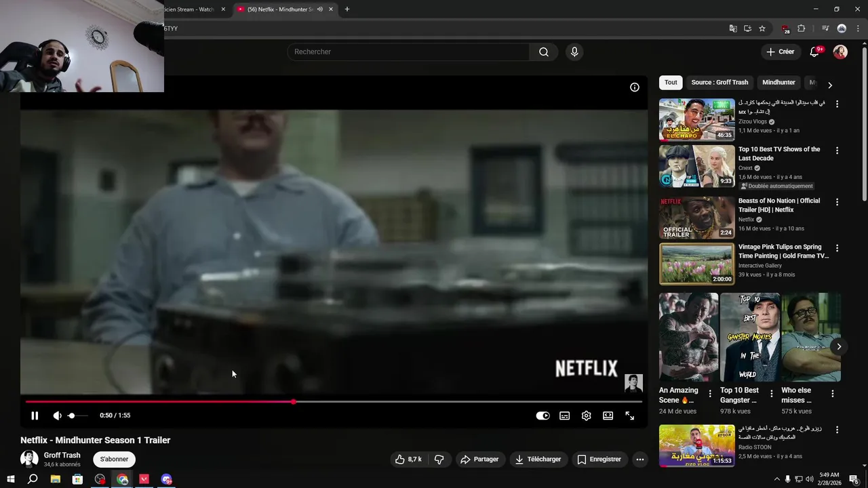Download the video via Télécharger
The width and height of the screenshot is (868, 488).
(x=538, y=459)
